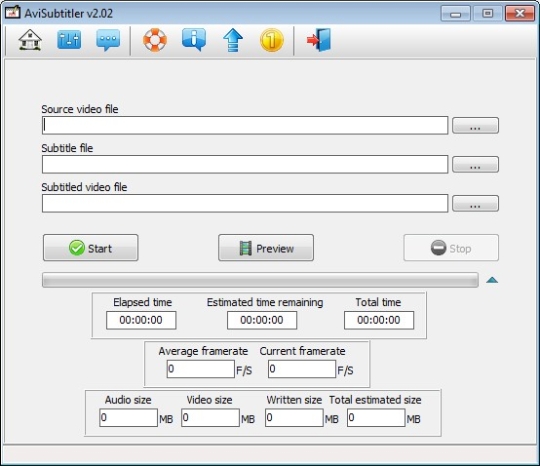Click the 'Subtitle file' label
The height and width of the screenshot is (466, 540).
(67, 148)
